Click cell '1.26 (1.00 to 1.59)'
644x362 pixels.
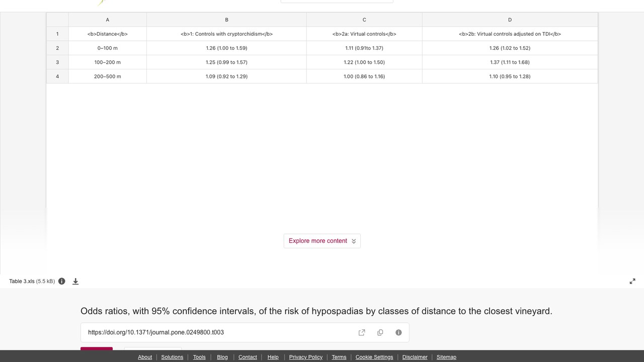[x=226, y=48]
